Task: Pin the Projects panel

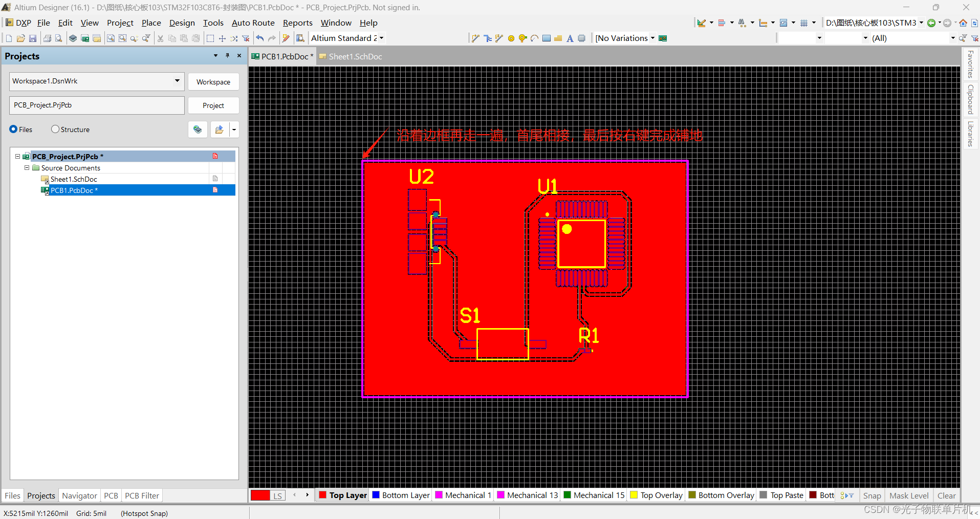Action: [227, 56]
